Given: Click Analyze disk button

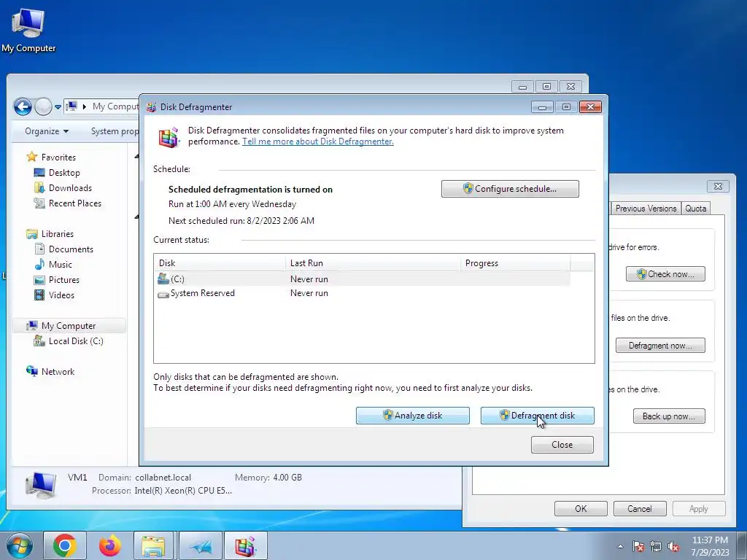Looking at the screenshot, I should (x=413, y=415).
